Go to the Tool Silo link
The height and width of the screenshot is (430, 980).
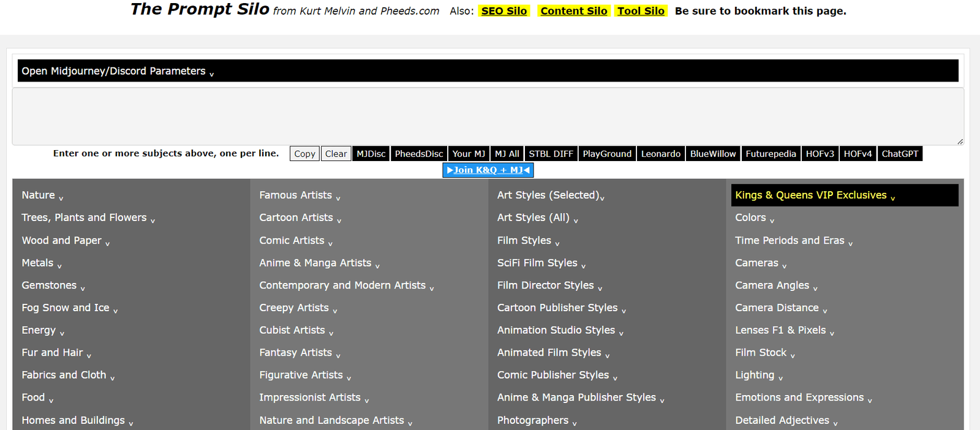641,11
